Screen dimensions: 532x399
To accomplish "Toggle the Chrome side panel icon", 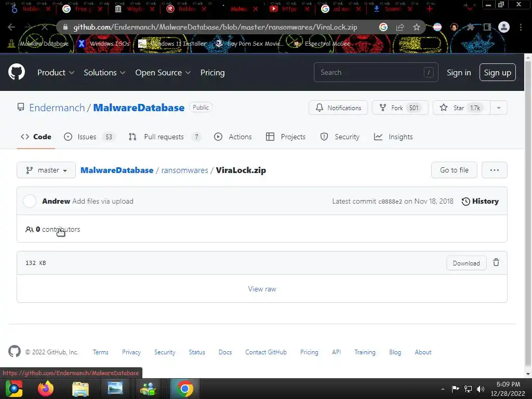I will (x=487, y=27).
